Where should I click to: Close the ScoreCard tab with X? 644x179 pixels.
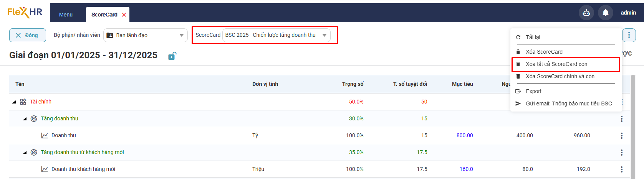(124, 15)
